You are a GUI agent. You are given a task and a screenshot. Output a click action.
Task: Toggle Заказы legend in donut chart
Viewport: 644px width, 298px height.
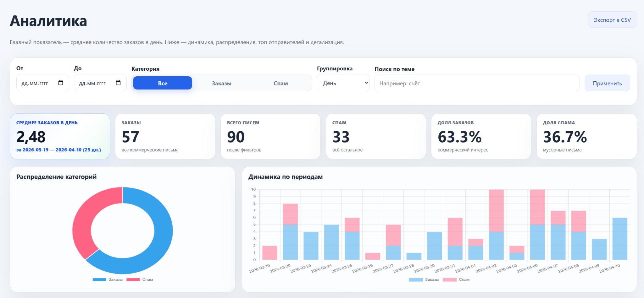point(108,279)
